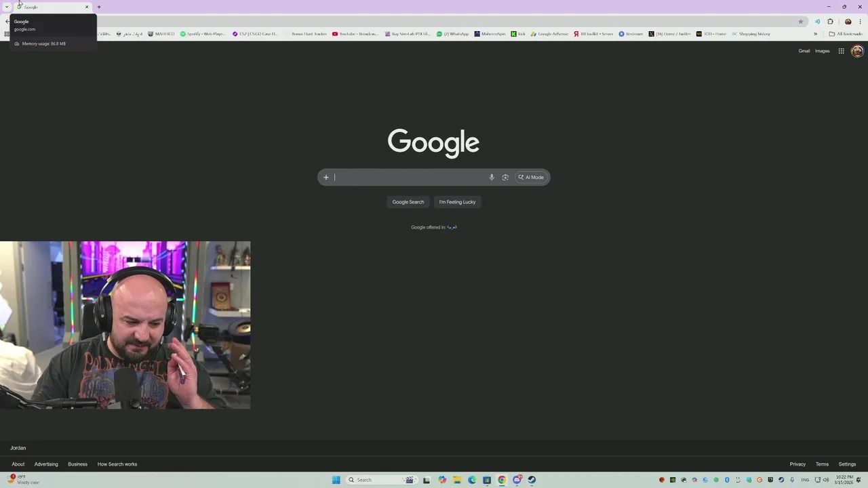Click the plus icon in search box

325,178
